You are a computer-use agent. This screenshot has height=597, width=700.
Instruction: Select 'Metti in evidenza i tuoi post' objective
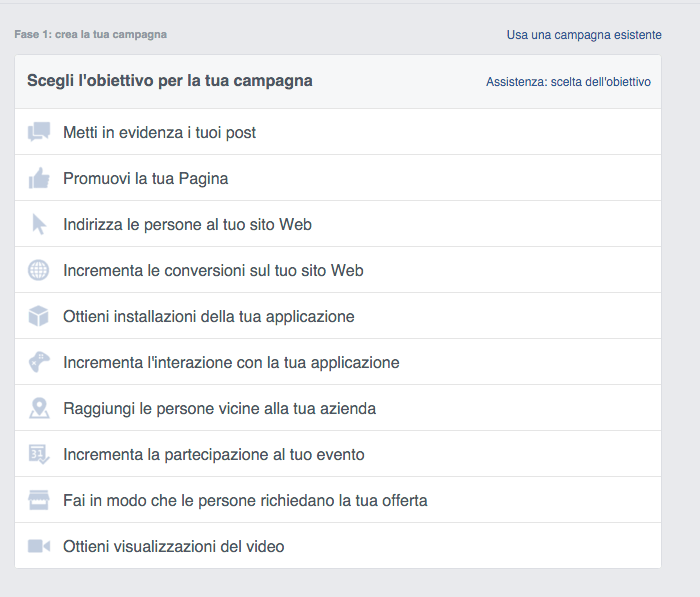[x=159, y=132]
